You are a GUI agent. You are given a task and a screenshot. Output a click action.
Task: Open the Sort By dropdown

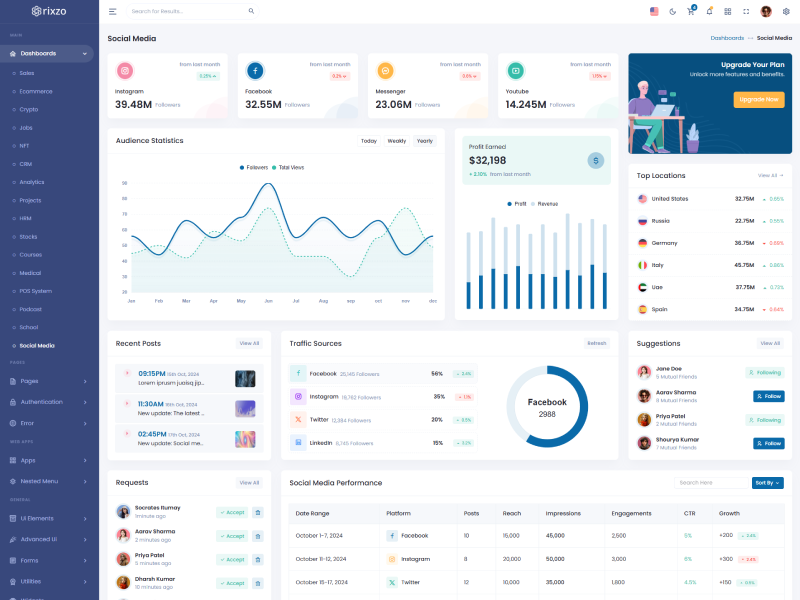(767, 483)
